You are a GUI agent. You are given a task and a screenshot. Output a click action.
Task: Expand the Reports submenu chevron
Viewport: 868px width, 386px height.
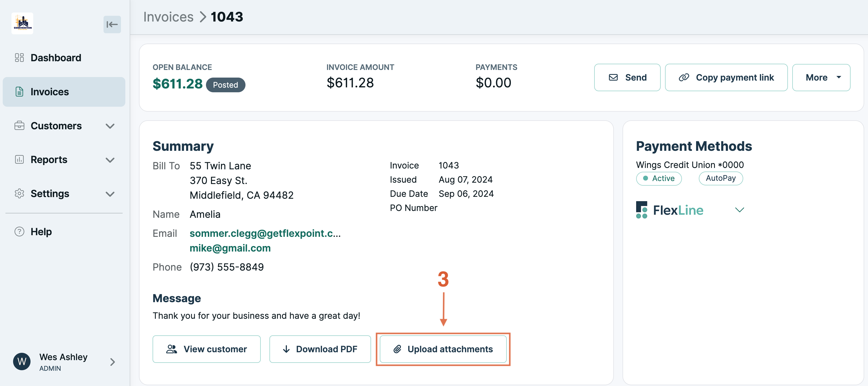pyautogui.click(x=110, y=160)
